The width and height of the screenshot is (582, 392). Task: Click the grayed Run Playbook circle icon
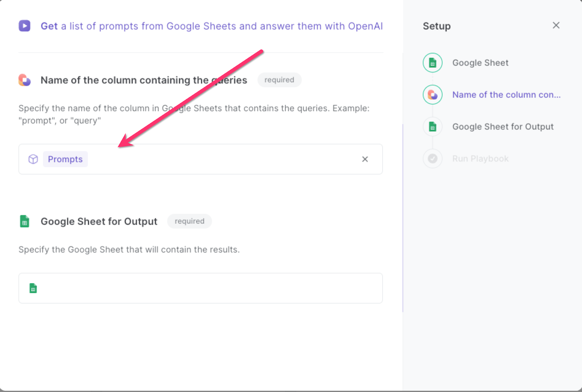coord(432,158)
